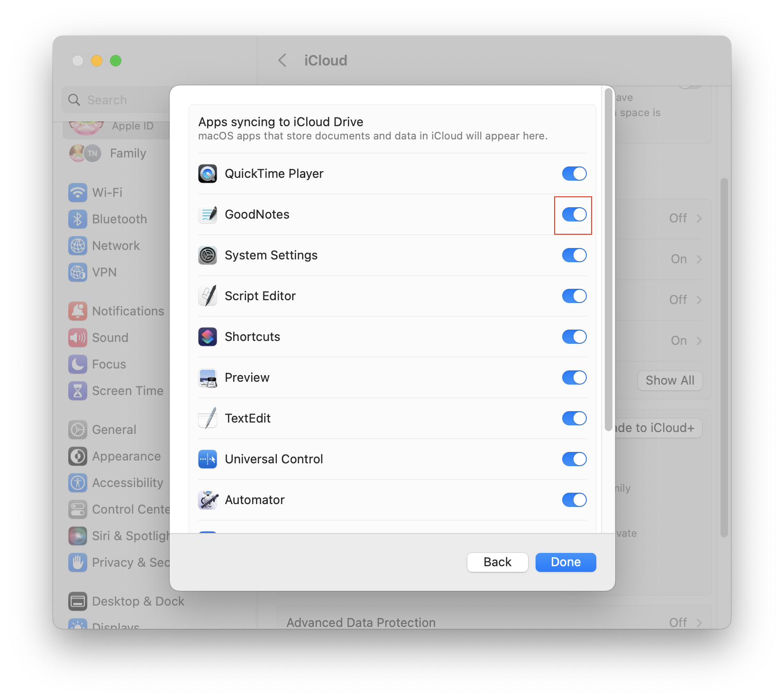Switch off Shortcuts iCloud syncing
The height and width of the screenshot is (699, 784).
click(574, 337)
